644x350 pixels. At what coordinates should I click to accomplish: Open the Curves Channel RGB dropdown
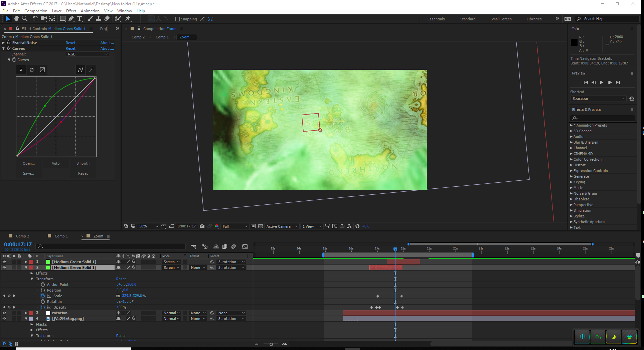click(88, 54)
